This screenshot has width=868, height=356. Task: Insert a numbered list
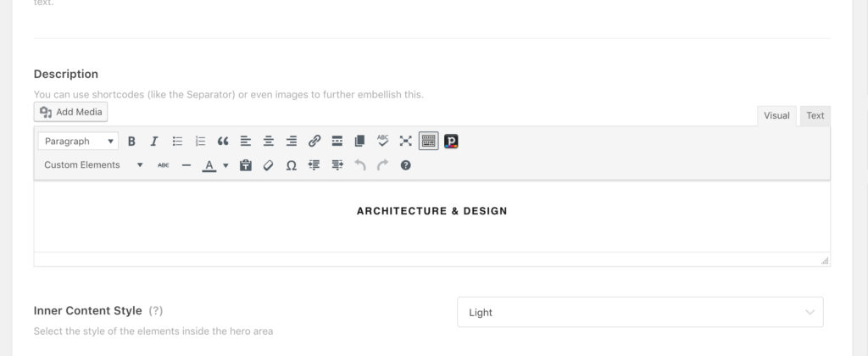(x=200, y=142)
